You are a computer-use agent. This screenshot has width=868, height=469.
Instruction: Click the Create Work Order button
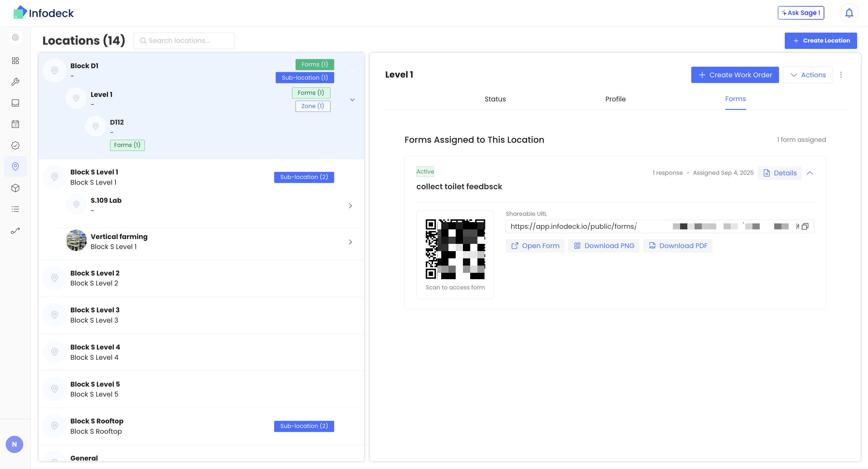click(x=735, y=75)
